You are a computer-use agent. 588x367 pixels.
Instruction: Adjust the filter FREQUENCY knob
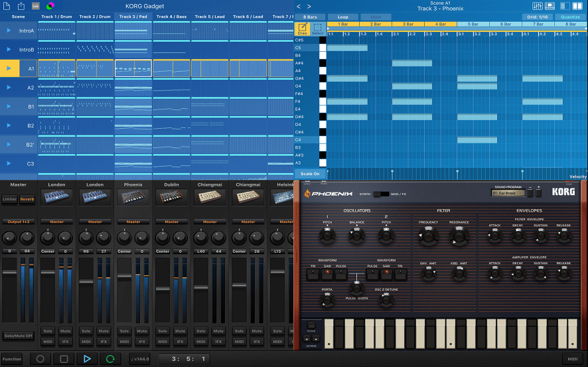pos(428,236)
